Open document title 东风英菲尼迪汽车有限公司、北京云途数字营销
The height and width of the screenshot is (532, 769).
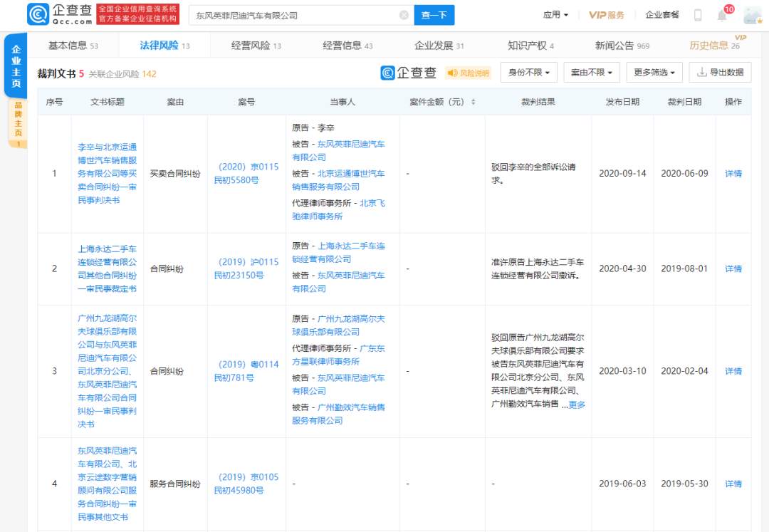point(107,484)
